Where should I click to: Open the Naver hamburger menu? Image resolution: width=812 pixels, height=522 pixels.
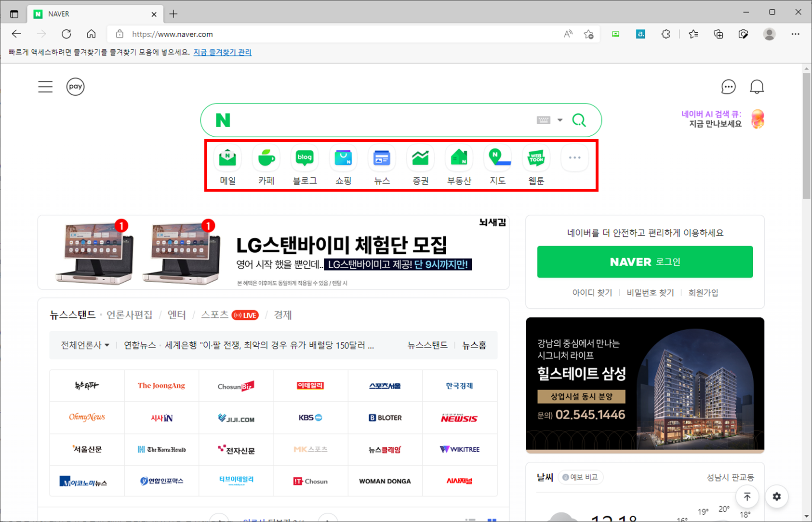[x=45, y=87]
